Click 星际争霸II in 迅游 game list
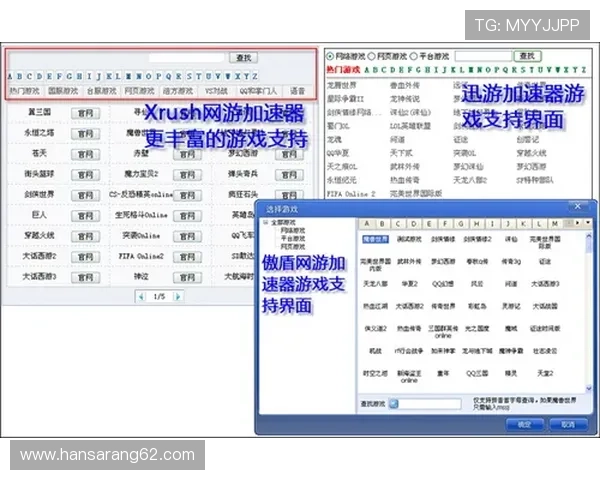The width and height of the screenshot is (600, 480). point(345,99)
